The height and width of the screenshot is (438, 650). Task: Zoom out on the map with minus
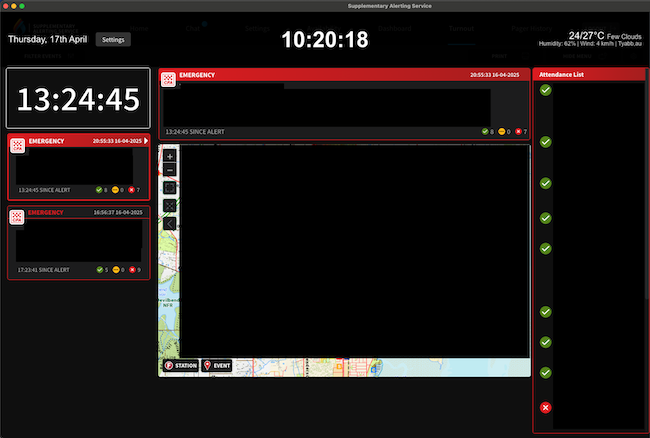[x=170, y=171]
